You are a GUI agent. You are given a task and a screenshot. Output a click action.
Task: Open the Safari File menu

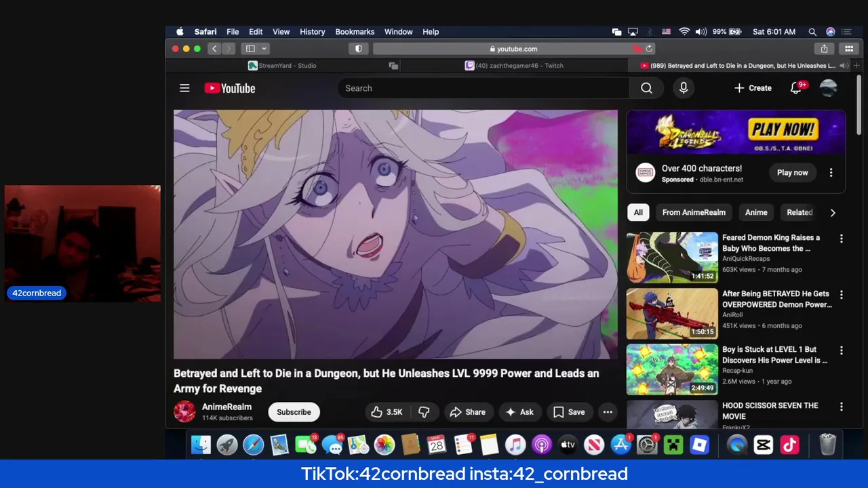pyautogui.click(x=233, y=32)
